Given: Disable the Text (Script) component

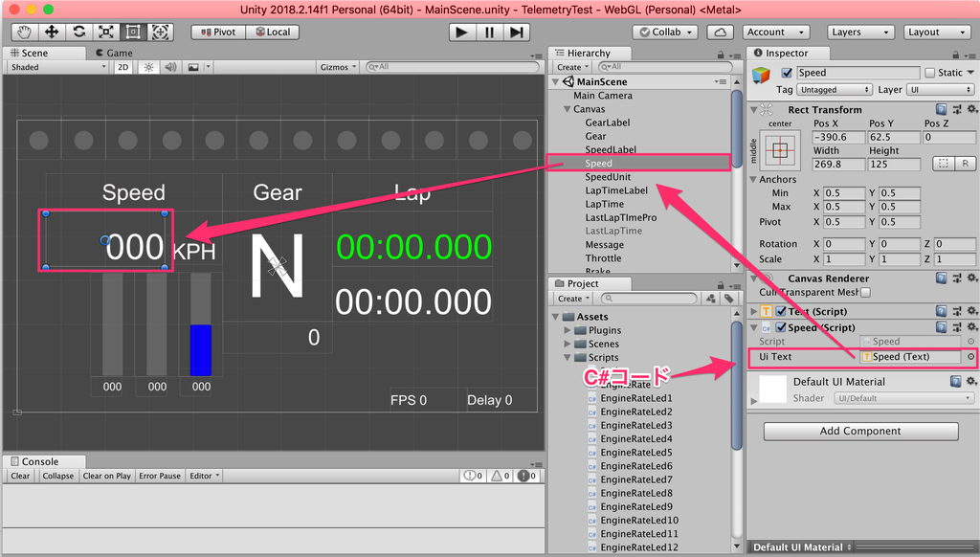Looking at the screenshot, I should [781, 311].
